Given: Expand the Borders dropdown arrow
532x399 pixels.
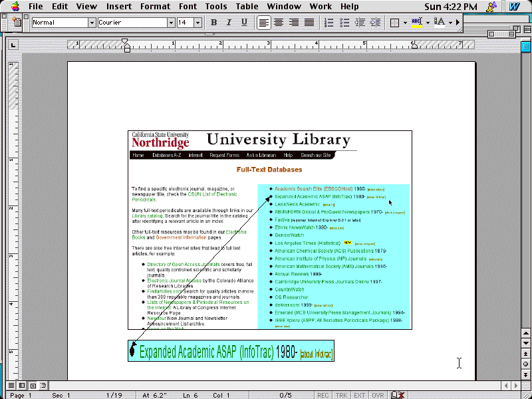Looking at the screenshot, I should 405,23.
